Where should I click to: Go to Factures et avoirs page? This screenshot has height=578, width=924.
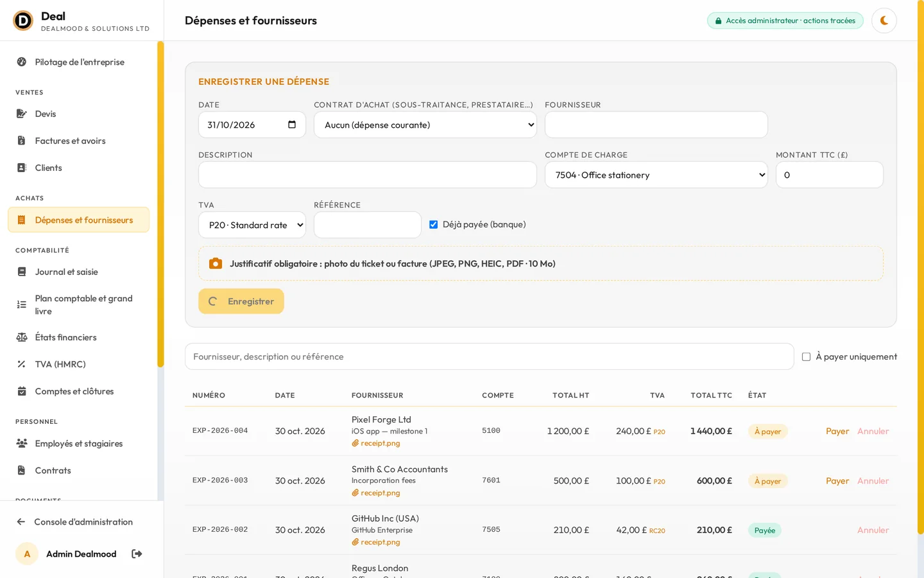point(78,141)
